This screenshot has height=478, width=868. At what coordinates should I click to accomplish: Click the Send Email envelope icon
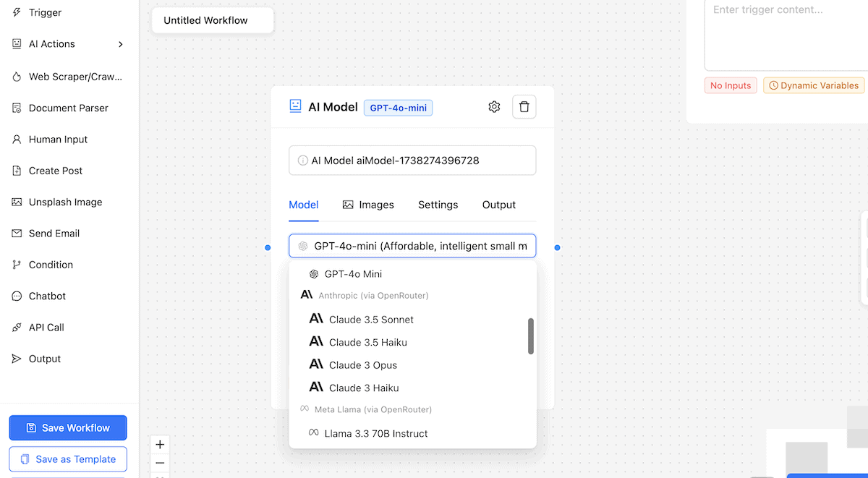click(x=17, y=234)
